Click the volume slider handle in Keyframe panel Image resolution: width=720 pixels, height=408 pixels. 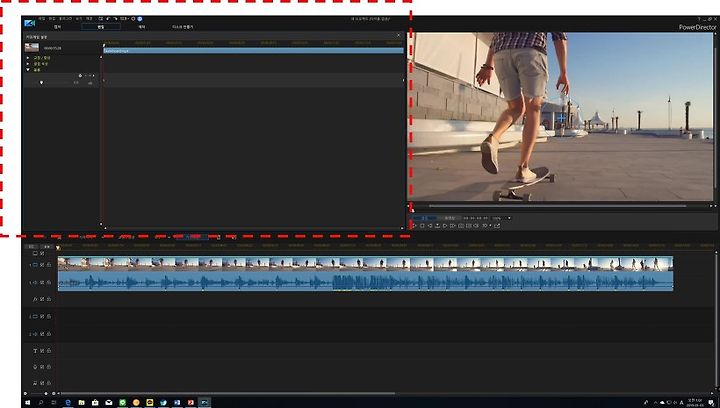[42, 83]
